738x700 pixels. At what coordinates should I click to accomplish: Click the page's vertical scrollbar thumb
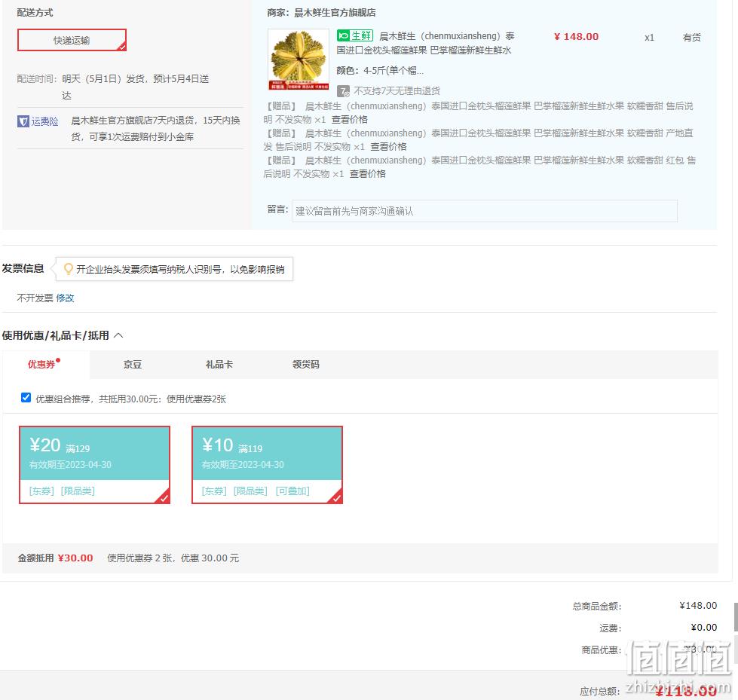coord(736,616)
